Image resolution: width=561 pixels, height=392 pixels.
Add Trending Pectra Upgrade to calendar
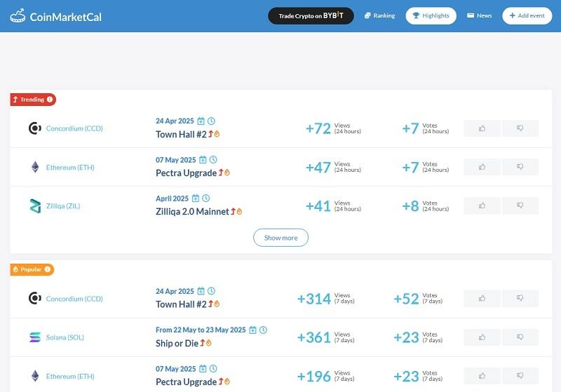(203, 160)
